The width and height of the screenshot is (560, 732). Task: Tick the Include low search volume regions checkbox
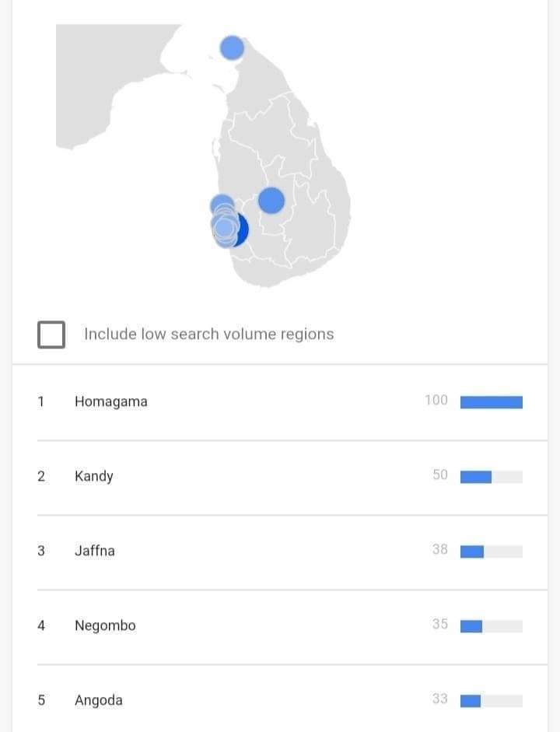coord(51,334)
